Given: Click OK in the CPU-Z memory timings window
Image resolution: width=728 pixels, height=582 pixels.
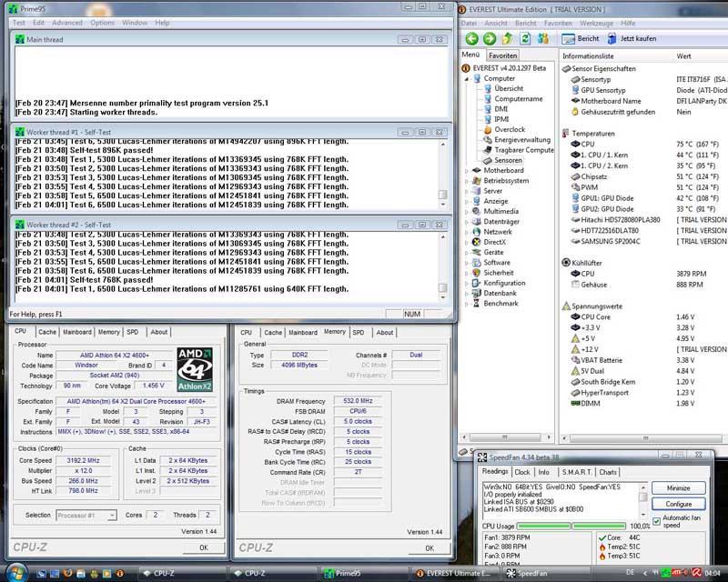Looking at the screenshot, I should 430,548.
